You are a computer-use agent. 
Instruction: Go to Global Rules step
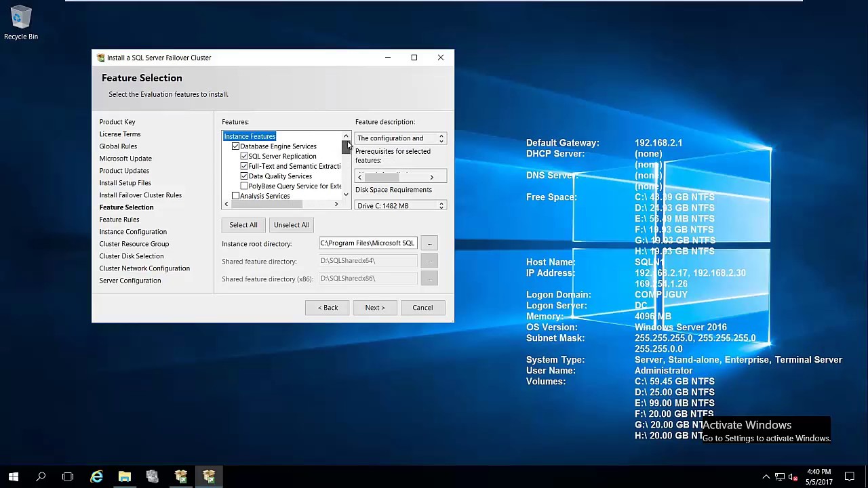[x=118, y=146]
